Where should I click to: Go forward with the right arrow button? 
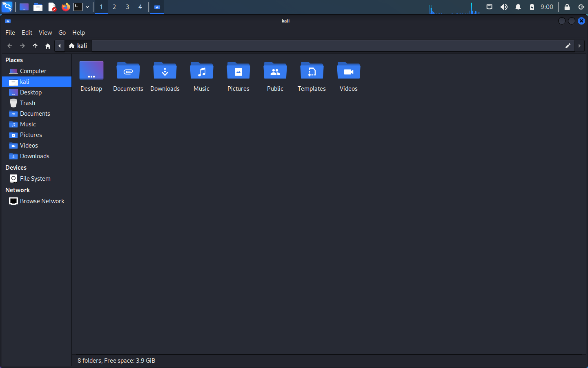(22, 46)
